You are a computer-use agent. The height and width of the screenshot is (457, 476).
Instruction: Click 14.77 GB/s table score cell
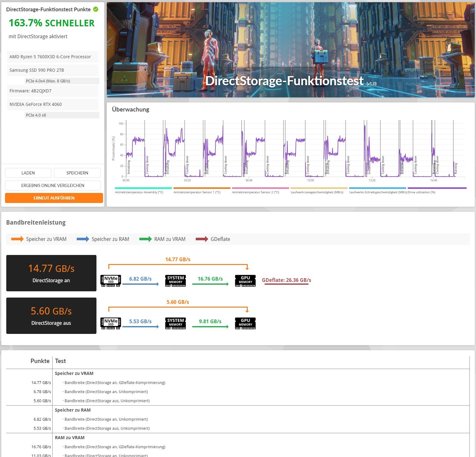click(x=41, y=382)
